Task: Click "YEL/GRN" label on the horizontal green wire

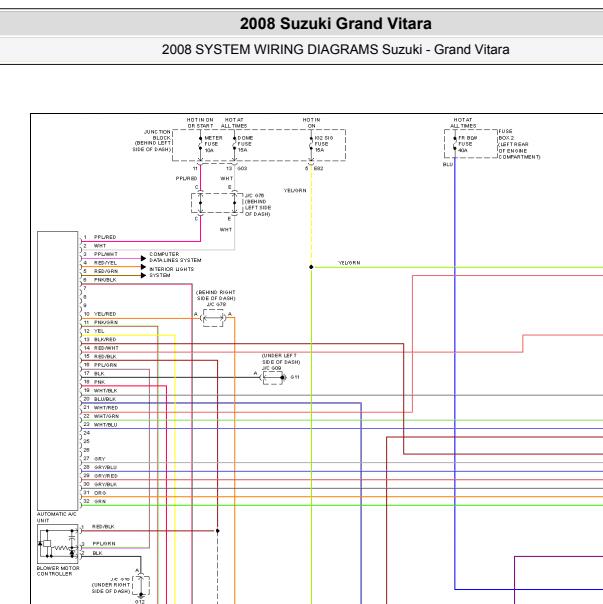Action: coord(349,263)
